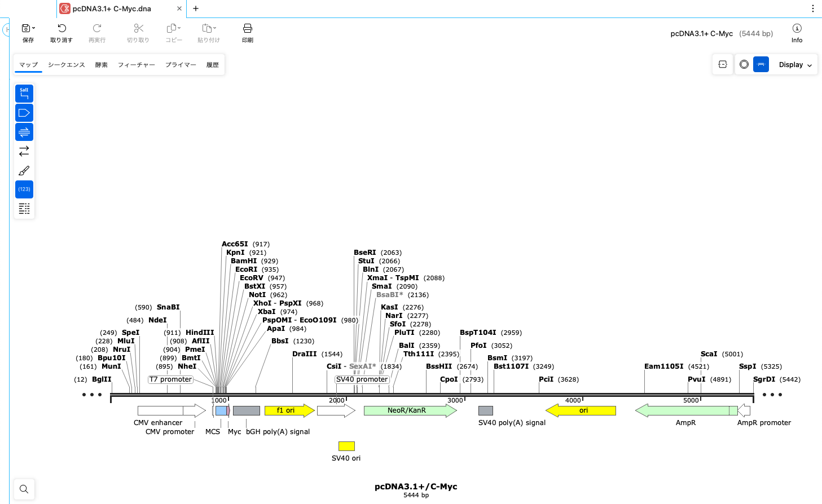Click the Save (保存) icon
Screen dimensions: 822x504
pos(25,29)
